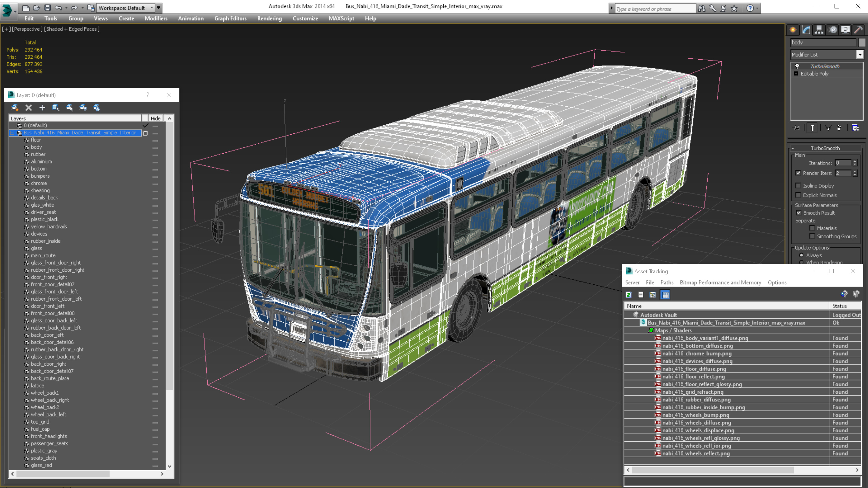This screenshot has height=488, width=868.
Task: Open the Rendering menu
Action: tap(269, 18)
